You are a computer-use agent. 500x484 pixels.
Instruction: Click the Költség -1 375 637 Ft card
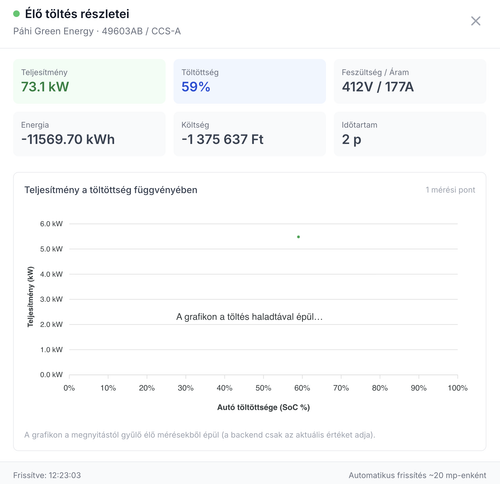[250, 134]
